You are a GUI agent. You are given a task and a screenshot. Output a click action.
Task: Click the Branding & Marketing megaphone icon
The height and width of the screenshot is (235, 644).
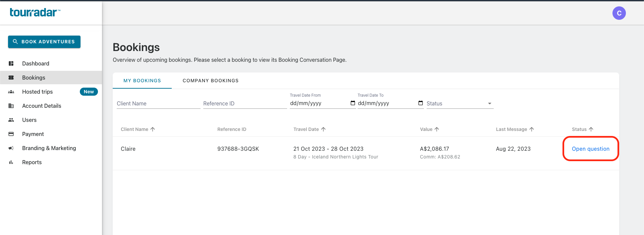tap(11, 148)
